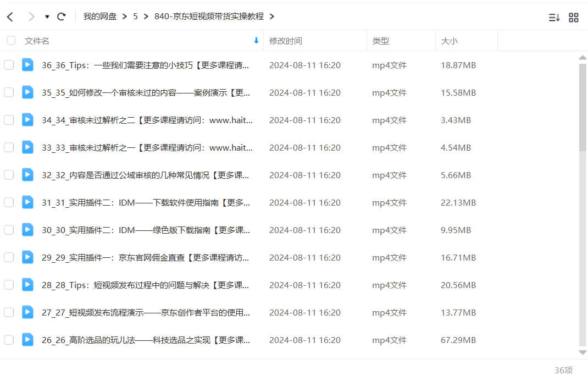Select the checkbox for file 30_30_实用插件二

pyautogui.click(x=9, y=230)
